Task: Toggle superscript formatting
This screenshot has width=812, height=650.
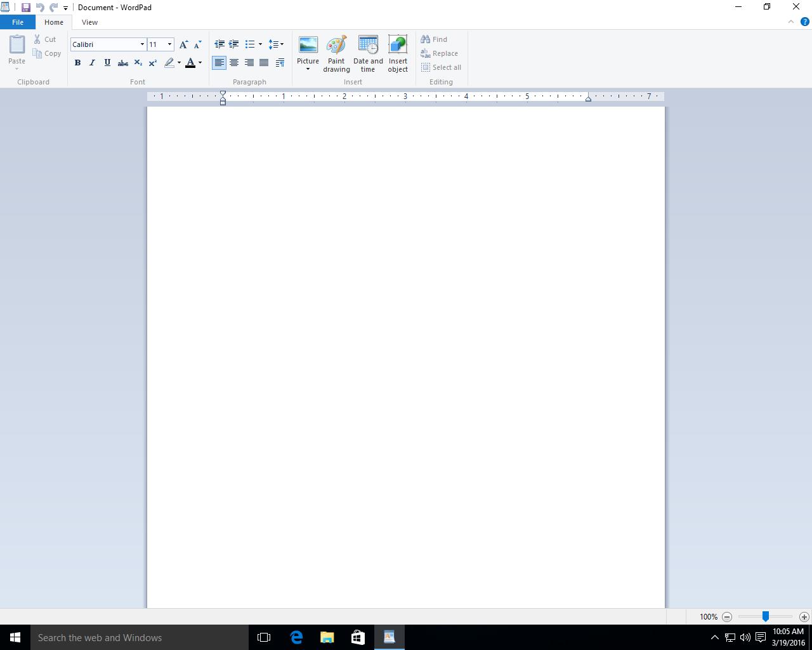Action: pyautogui.click(x=153, y=63)
